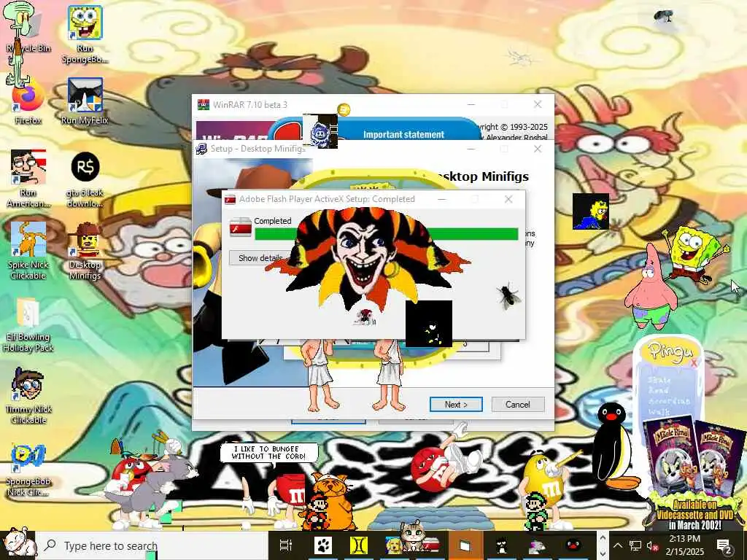Click the green Flash install progress bar
This screenshot has width=747, height=560.
click(x=387, y=234)
